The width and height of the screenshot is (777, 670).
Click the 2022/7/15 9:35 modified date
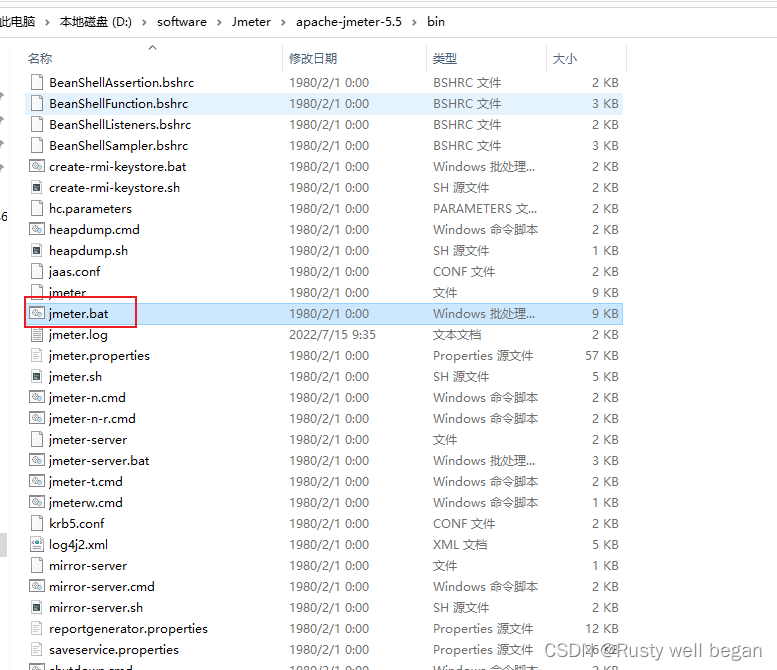[x=333, y=335]
